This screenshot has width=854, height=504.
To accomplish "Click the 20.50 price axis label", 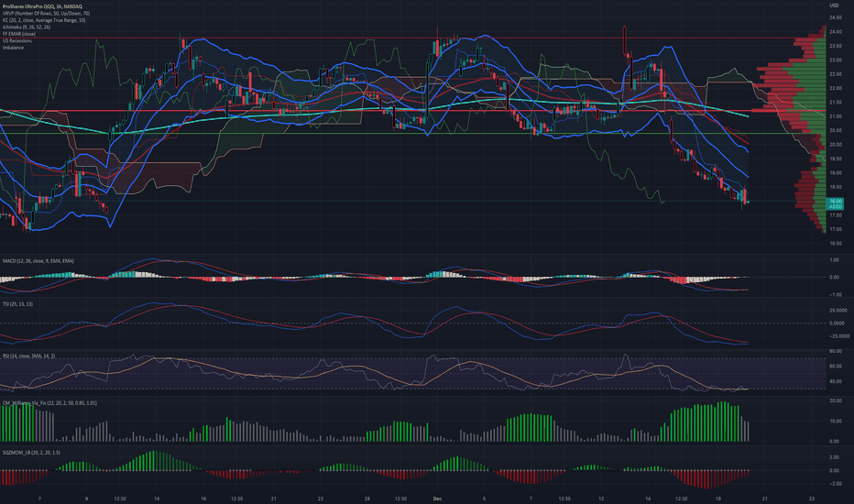I will click(x=836, y=131).
